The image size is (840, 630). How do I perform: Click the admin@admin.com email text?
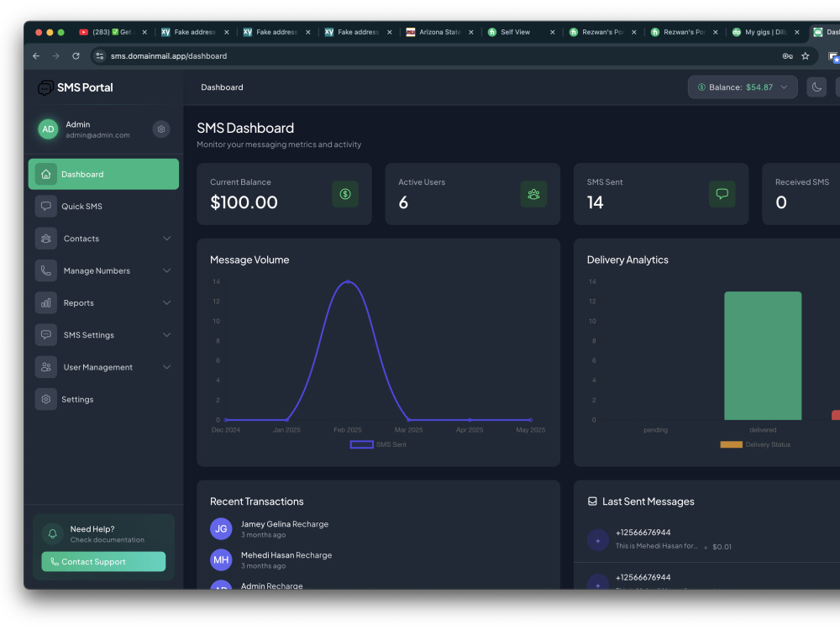tap(97, 135)
